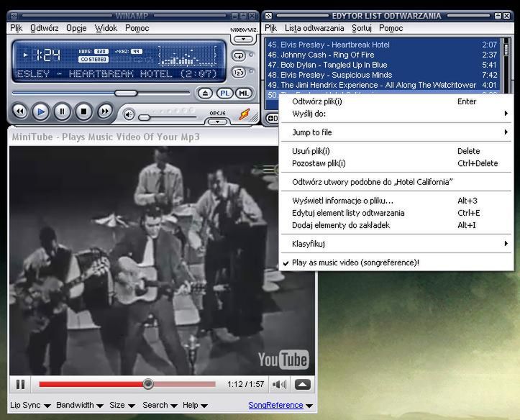The height and width of the screenshot is (420, 520).
Task: Click the MiniTube up arrow button
Action: point(303,385)
